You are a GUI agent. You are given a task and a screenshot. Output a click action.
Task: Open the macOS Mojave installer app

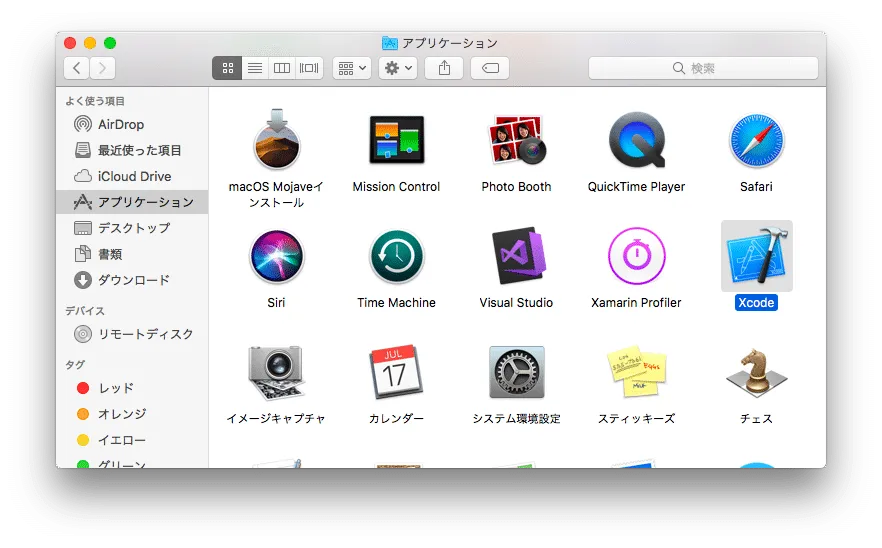pos(276,140)
